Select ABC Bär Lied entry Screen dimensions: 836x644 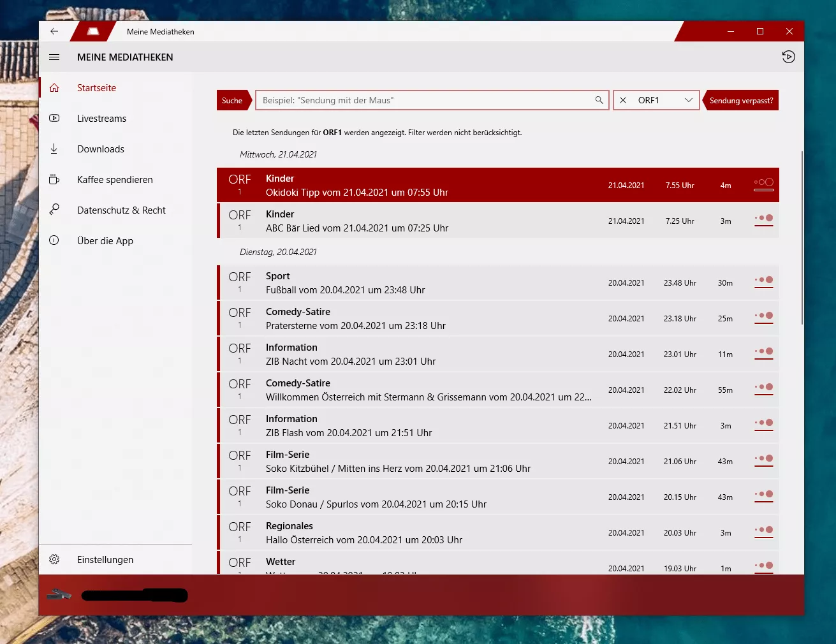pyautogui.click(x=498, y=221)
